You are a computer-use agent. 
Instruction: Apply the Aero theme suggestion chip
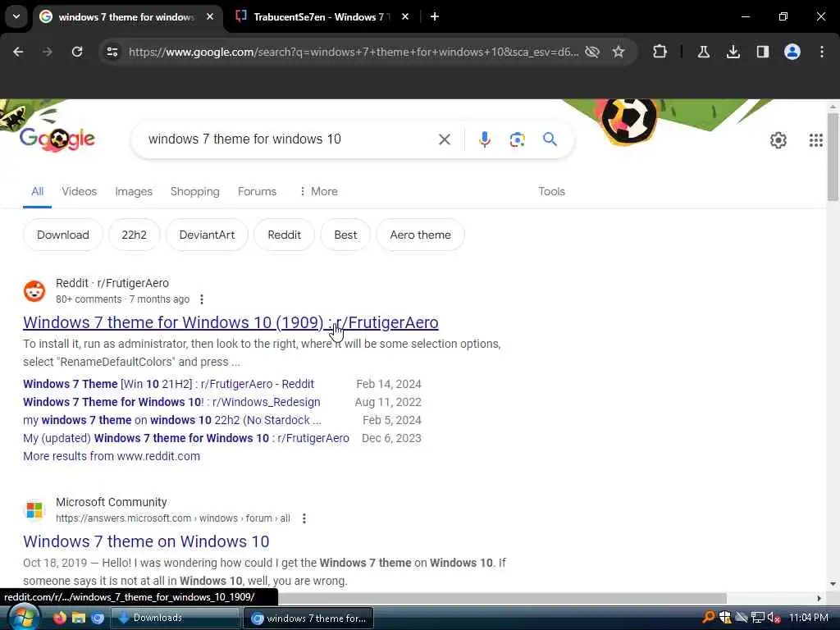point(420,235)
